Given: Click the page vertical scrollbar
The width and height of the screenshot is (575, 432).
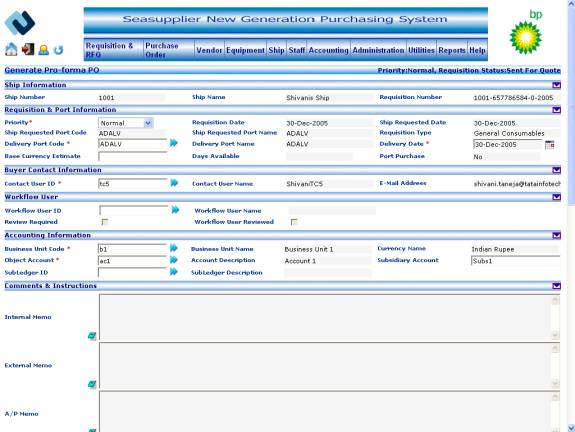Looking at the screenshot, I should (571, 216).
